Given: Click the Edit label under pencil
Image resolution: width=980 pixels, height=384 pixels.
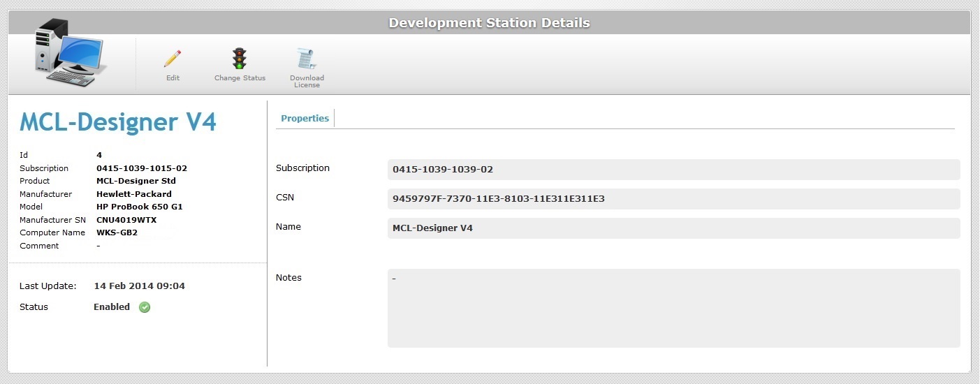Looking at the screenshot, I should click(173, 78).
